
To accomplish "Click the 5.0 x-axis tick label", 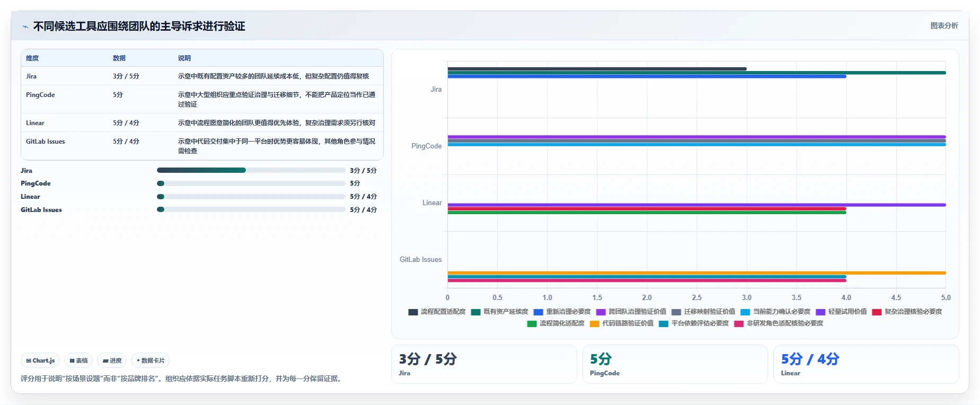I will click(946, 298).
